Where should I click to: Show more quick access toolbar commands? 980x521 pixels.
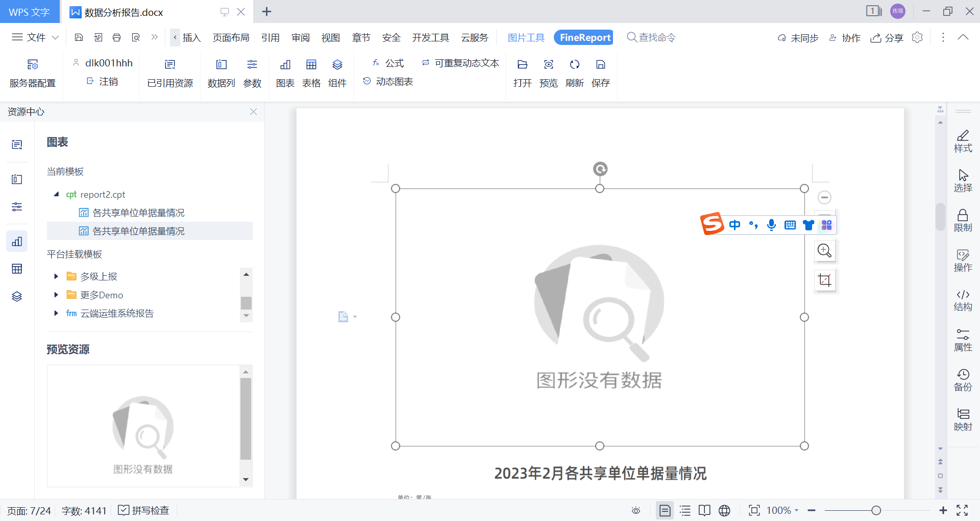(x=155, y=37)
